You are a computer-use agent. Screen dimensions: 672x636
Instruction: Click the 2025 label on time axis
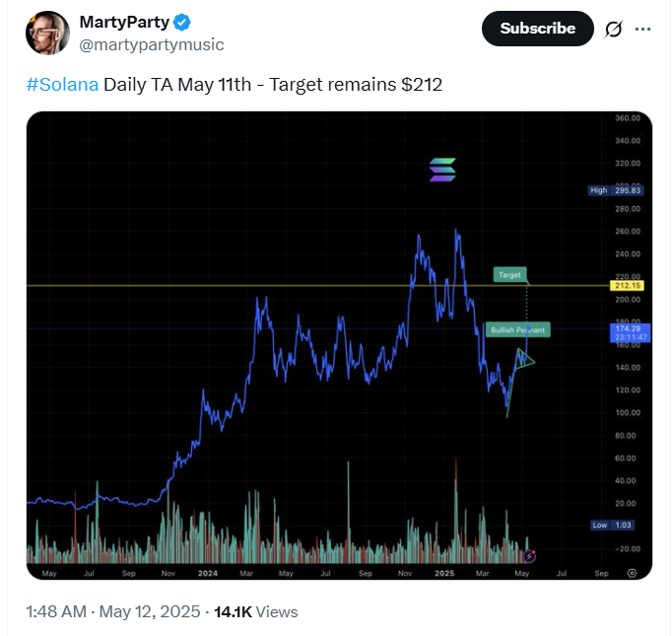point(444,574)
